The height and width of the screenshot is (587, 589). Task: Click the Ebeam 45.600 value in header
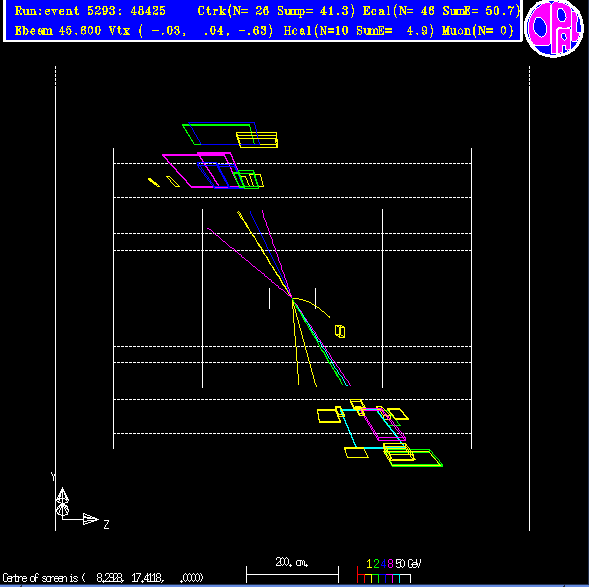point(58,30)
